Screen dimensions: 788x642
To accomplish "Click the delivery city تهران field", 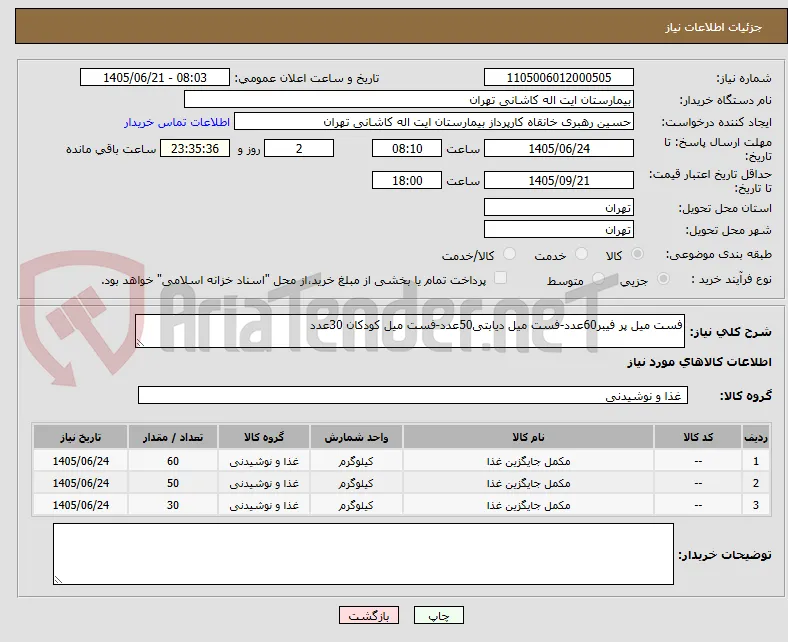I will (558, 229).
